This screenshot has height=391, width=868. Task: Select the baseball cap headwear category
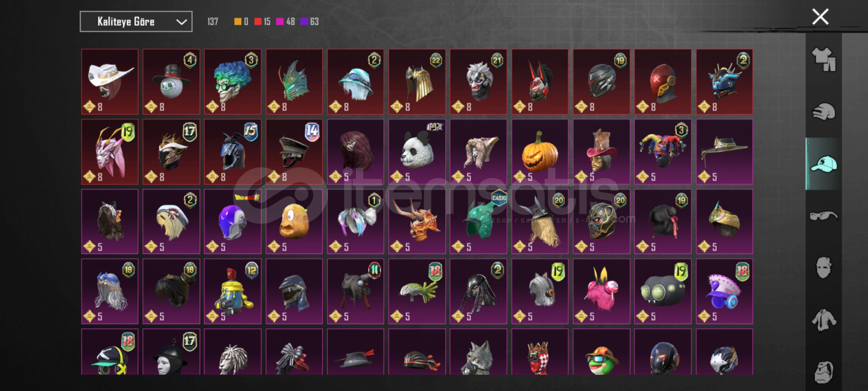click(824, 164)
